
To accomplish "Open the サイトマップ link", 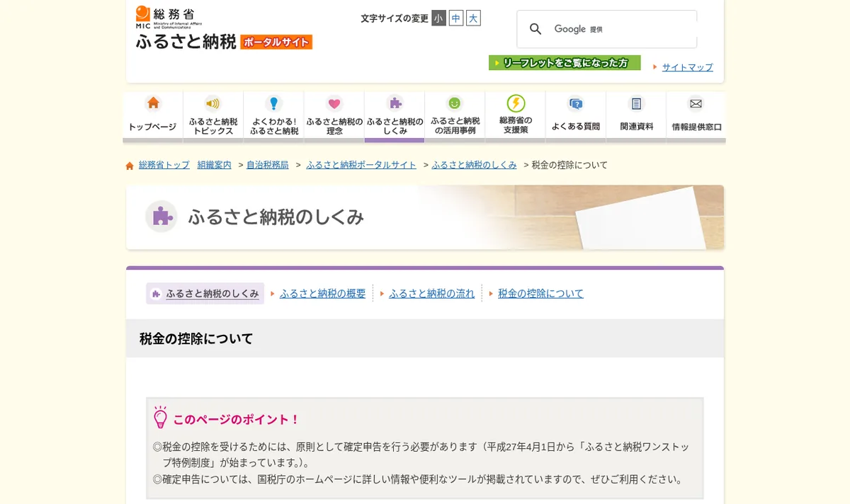I will [x=687, y=67].
